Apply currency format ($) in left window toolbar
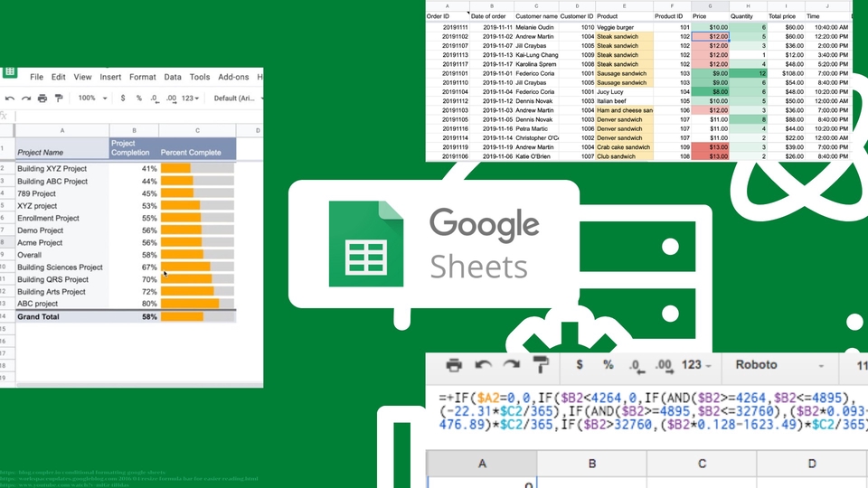 click(x=123, y=98)
